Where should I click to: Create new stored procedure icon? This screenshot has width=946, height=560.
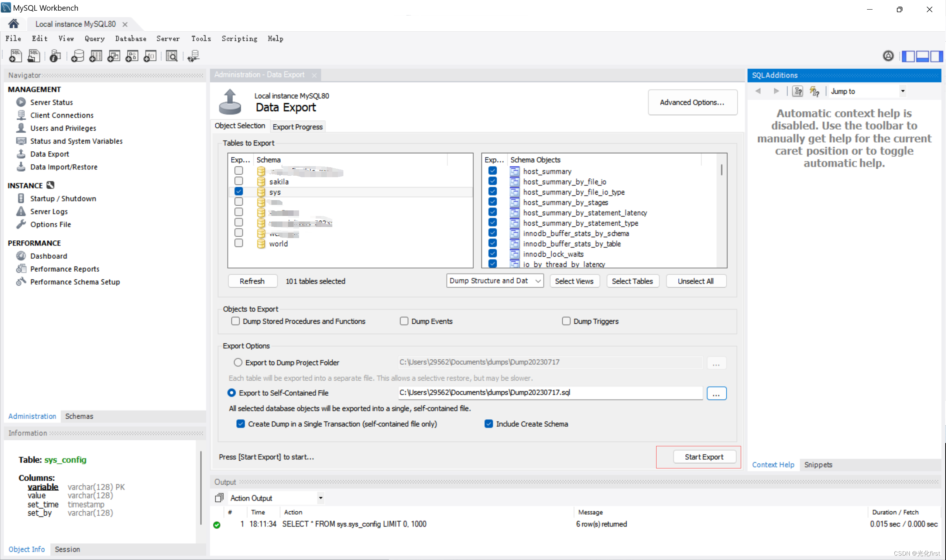click(132, 56)
